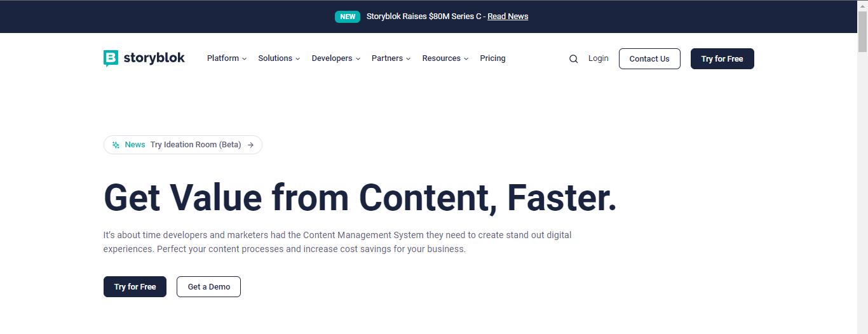Click the 'Storyblok Raises $80M Series C' text
The width and height of the screenshot is (868, 334).
click(x=424, y=17)
